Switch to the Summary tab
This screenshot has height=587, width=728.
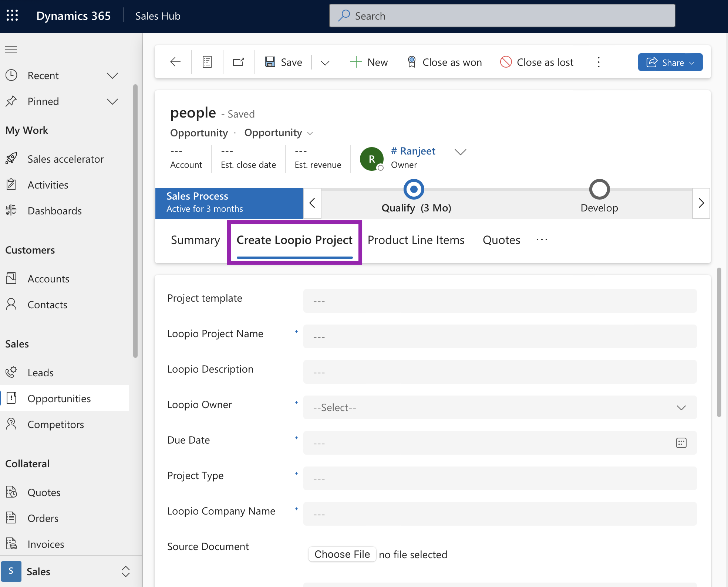coord(195,240)
